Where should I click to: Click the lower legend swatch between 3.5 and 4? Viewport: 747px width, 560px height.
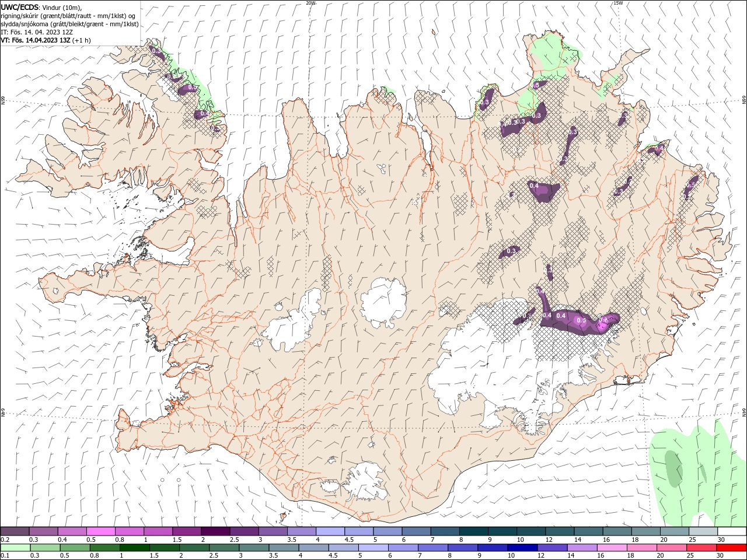pos(283,548)
